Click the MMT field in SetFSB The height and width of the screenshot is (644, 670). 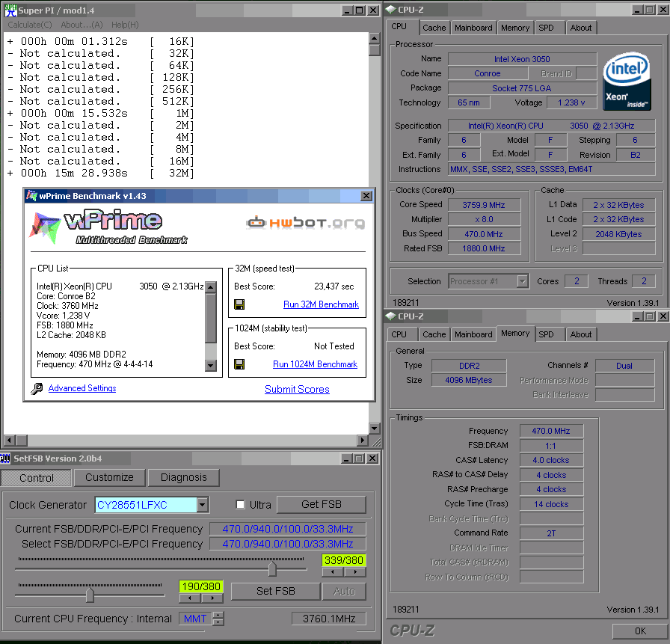tap(195, 619)
